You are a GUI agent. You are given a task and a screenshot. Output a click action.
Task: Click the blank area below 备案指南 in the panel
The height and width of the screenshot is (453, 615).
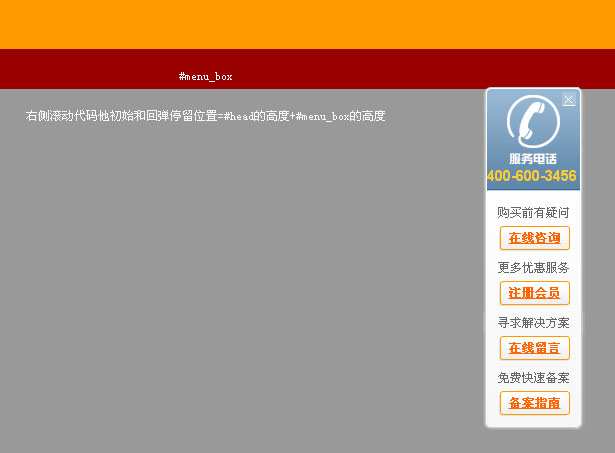point(533,422)
